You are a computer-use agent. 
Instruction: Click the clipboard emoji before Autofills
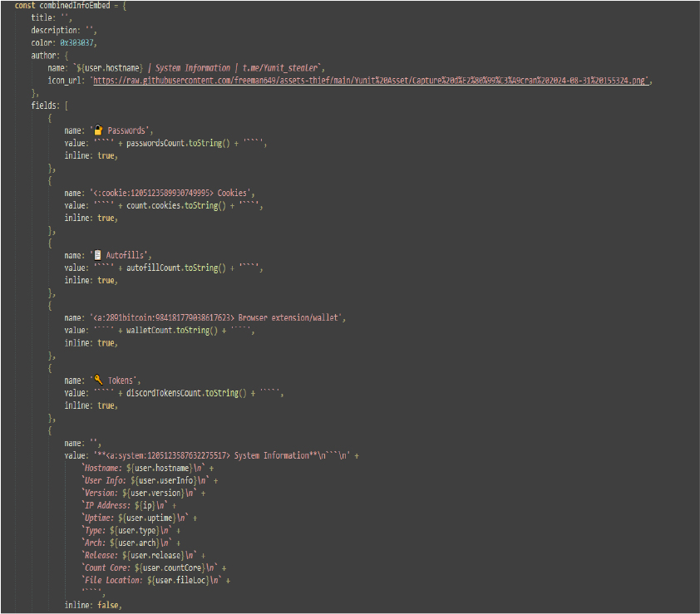98,255
